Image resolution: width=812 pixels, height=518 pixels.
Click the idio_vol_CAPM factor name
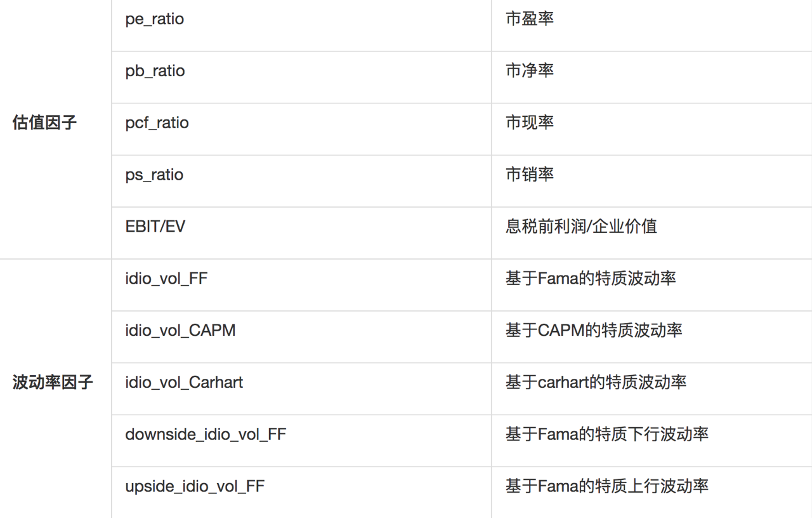[x=180, y=331]
